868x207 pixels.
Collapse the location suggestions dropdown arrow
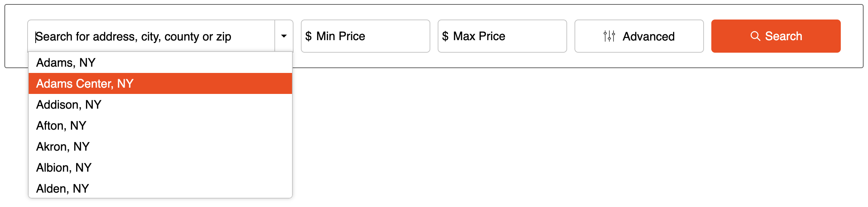[x=284, y=36]
